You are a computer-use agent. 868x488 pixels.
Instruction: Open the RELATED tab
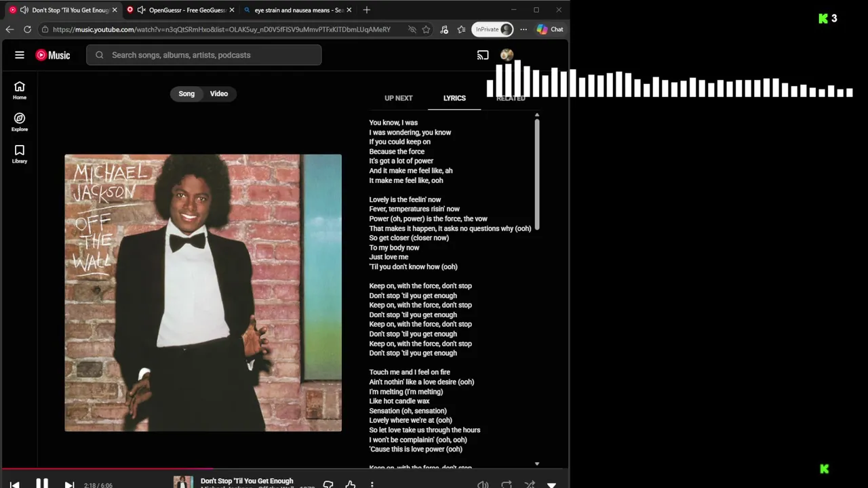click(x=511, y=98)
